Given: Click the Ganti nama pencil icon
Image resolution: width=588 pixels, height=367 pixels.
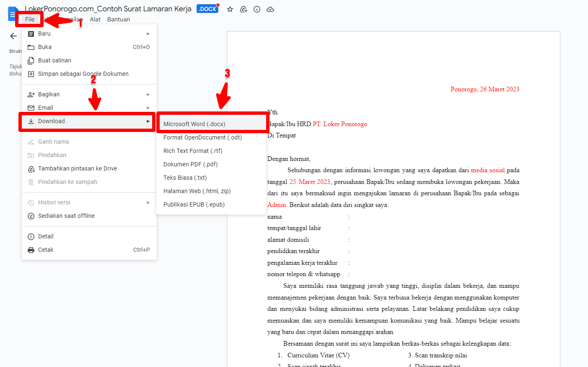Looking at the screenshot, I should pos(31,142).
